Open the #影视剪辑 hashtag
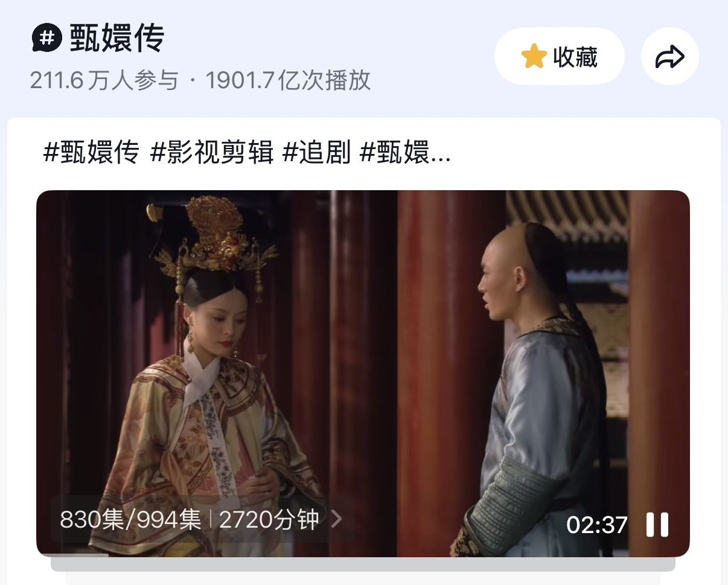The image size is (728, 585). (x=212, y=153)
